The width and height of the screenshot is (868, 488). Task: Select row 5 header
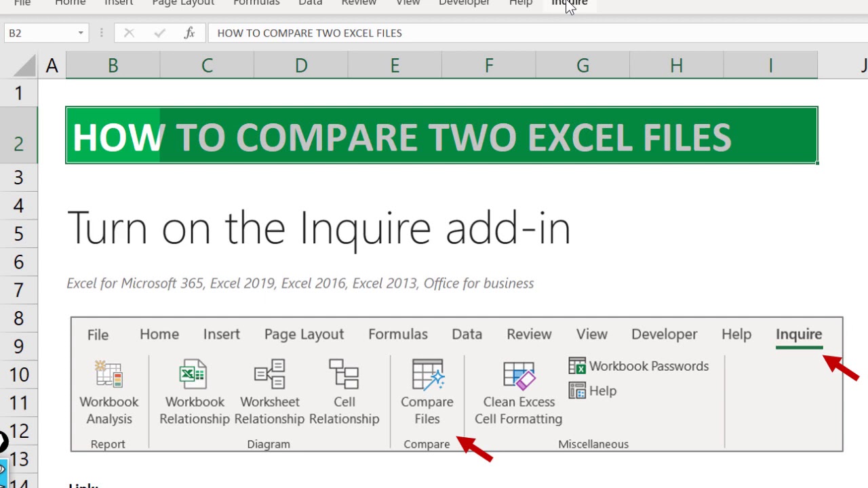[19, 234]
